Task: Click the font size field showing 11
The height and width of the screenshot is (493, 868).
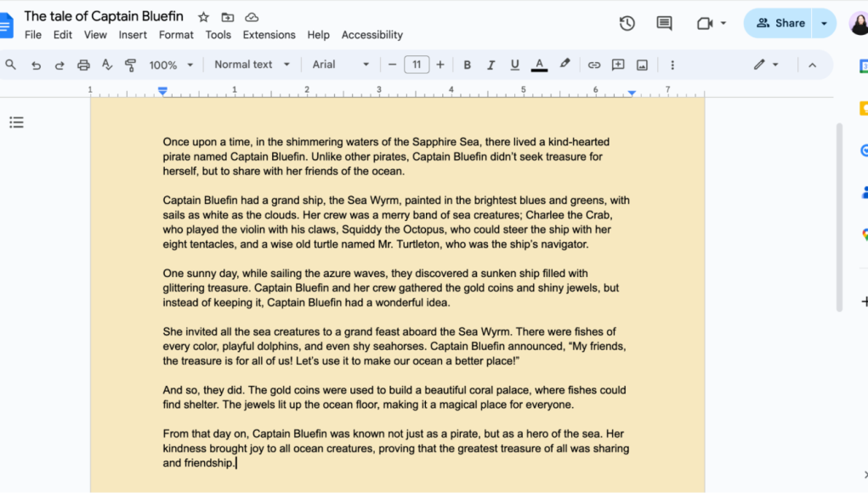Action: click(417, 65)
